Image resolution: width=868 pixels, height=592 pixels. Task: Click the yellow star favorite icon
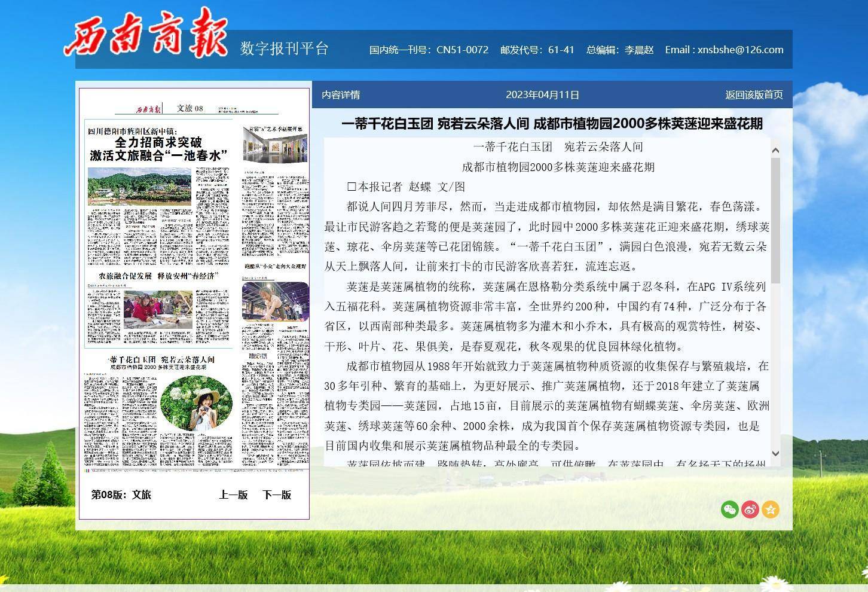point(771,509)
